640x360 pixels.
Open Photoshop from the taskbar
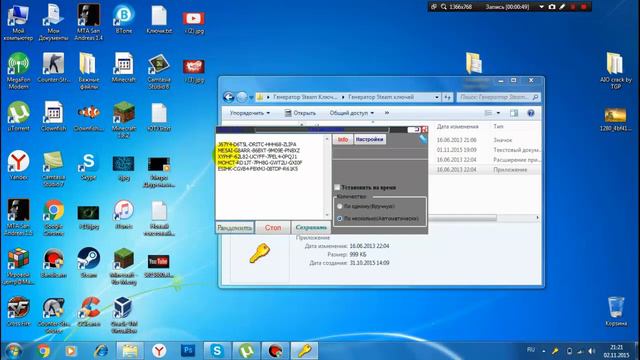(188, 351)
